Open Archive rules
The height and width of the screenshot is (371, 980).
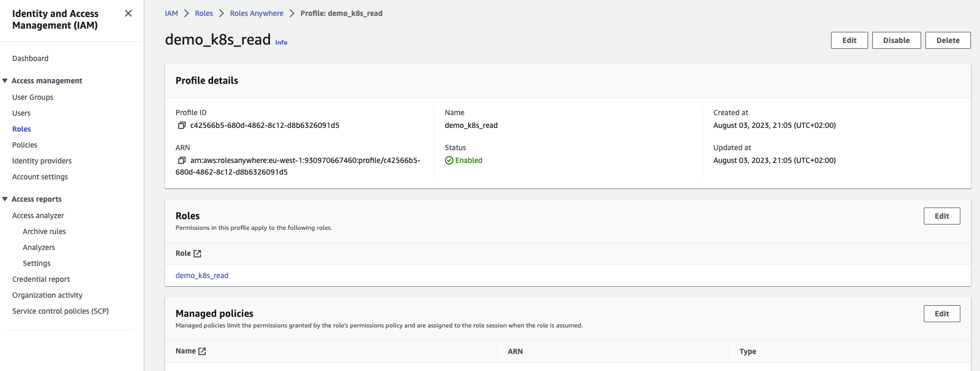[45, 231]
